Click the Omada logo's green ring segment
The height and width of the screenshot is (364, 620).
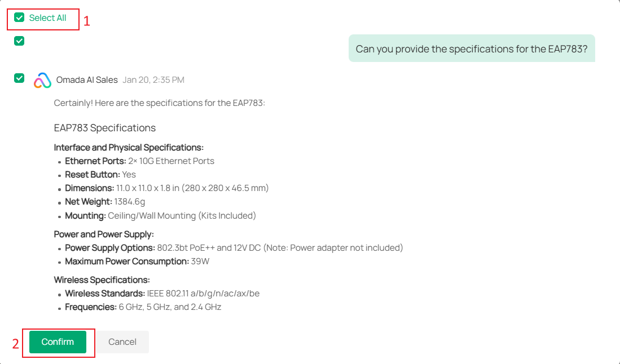[x=47, y=87]
